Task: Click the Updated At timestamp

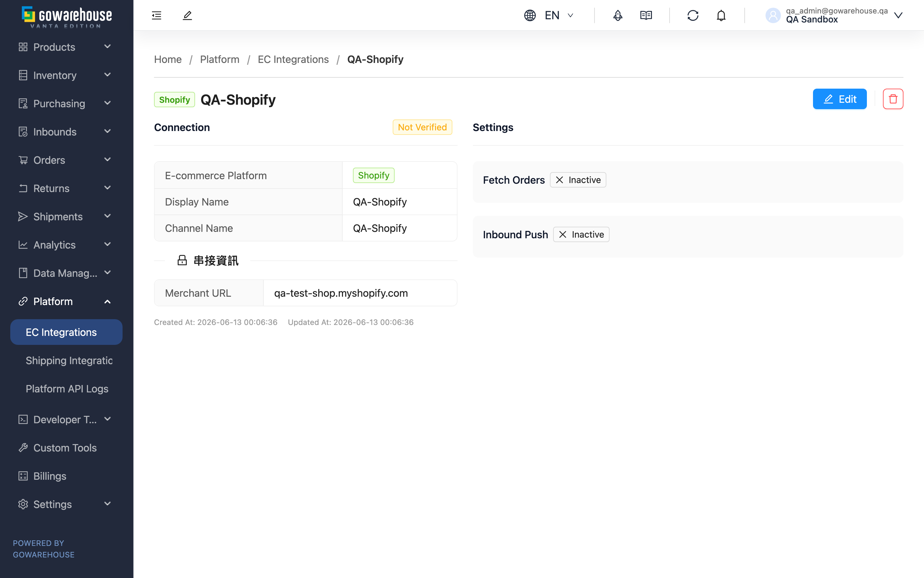Action: [x=350, y=322]
